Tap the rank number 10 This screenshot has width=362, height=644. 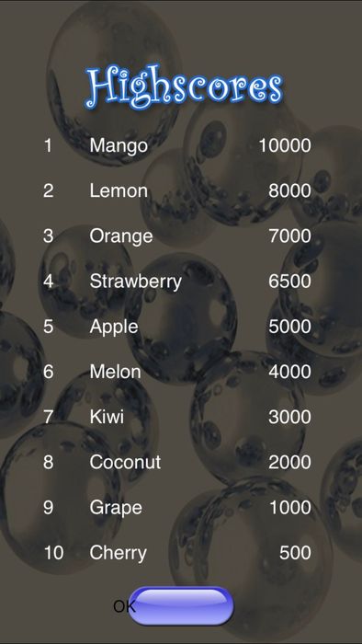(x=53, y=552)
